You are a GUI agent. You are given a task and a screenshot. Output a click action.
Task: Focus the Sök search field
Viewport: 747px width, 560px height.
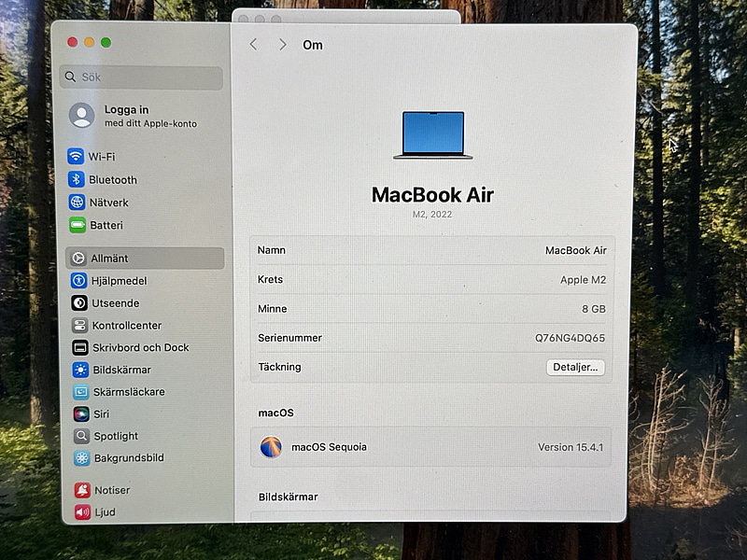(x=141, y=77)
